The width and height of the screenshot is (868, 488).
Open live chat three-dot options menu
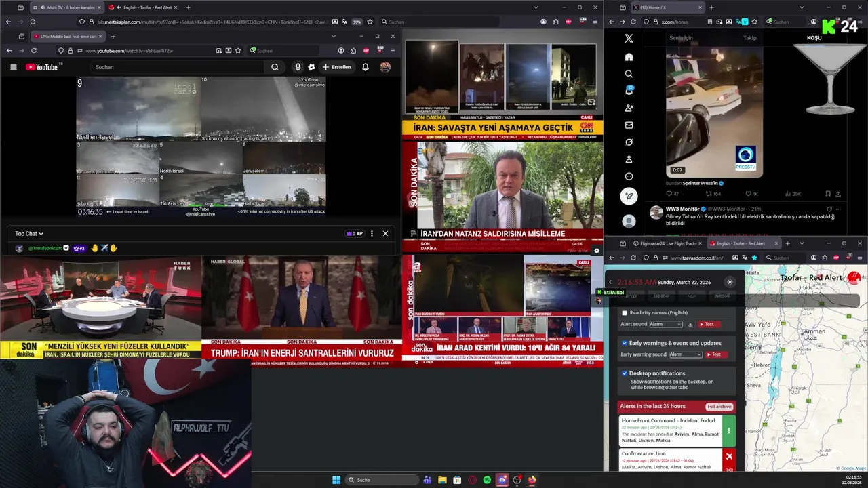[x=372, y=234]
